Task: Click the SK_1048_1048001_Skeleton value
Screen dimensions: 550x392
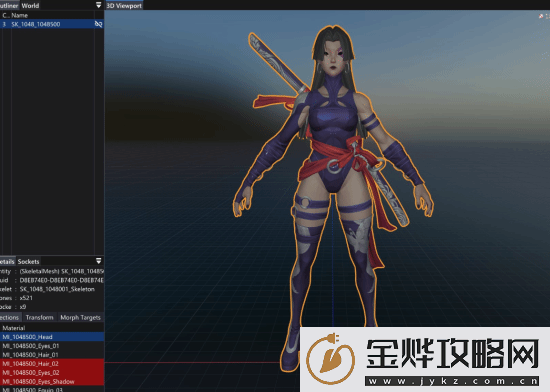Action: (57, 289)
